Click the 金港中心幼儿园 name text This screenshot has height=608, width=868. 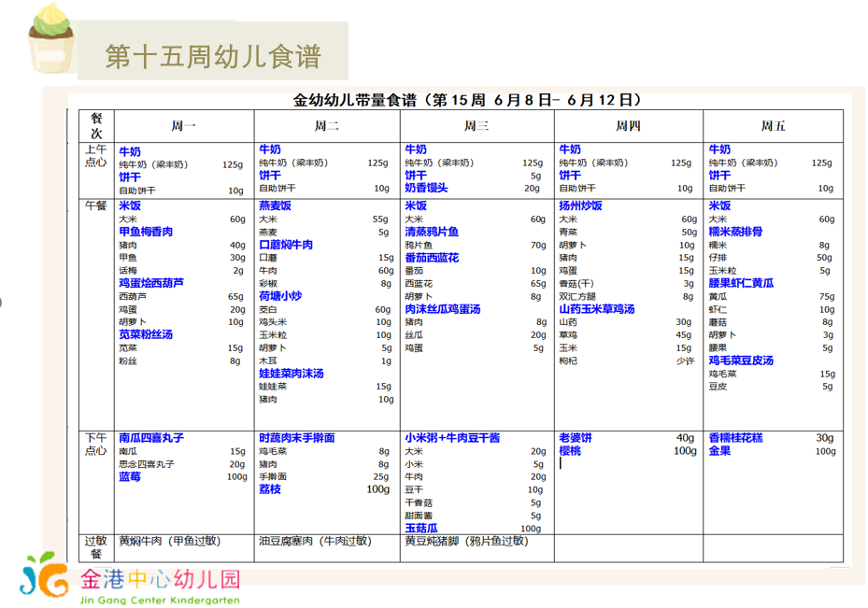pos(161,579)
